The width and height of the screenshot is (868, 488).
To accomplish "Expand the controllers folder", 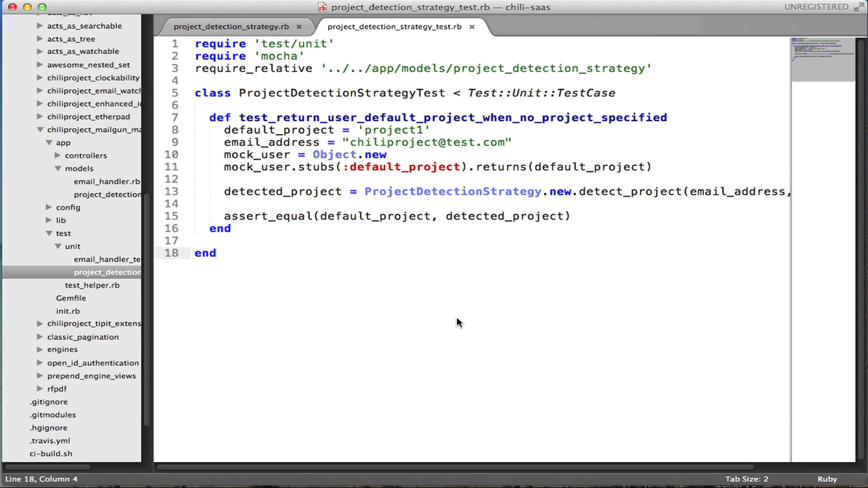I will (58, 155).
